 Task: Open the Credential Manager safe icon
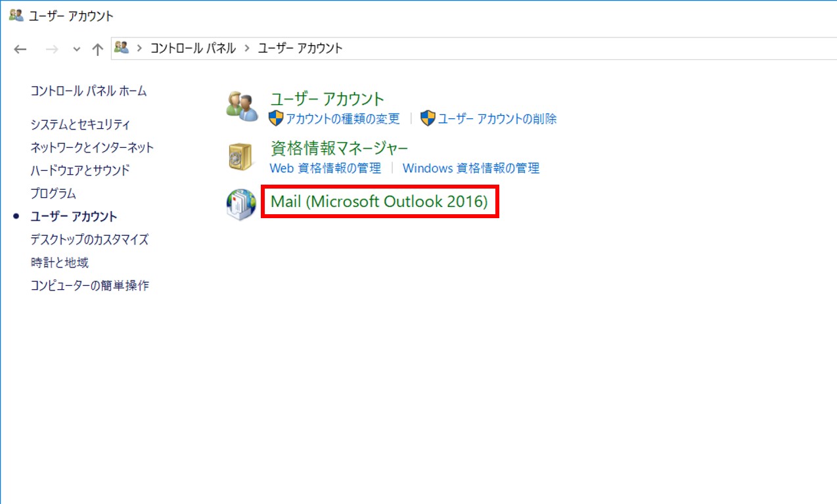click(x=241, y=156)
